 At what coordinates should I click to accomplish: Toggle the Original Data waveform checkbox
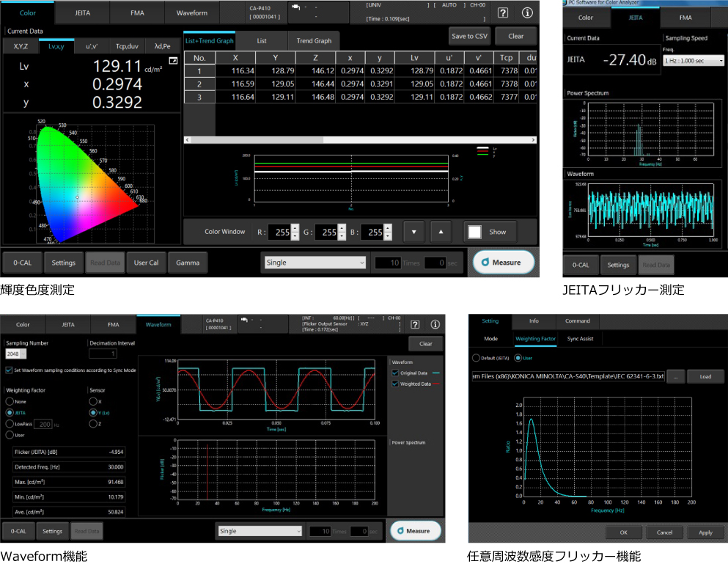point(396,373)
